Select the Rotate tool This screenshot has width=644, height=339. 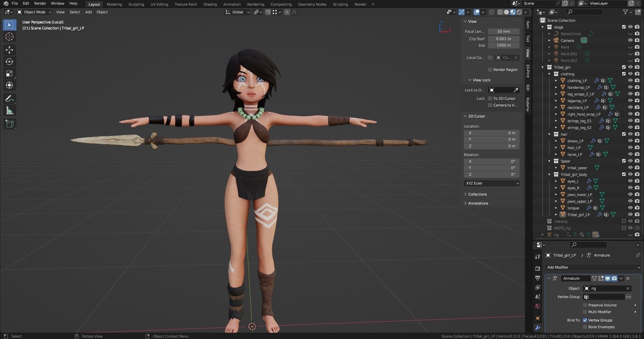point(9,62)
